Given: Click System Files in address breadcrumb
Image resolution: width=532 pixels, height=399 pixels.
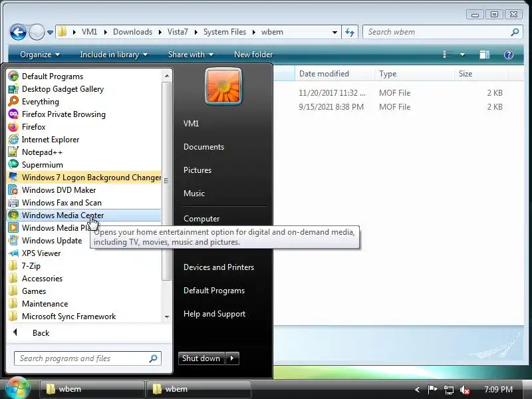Looking at the screenshot, I should [225, 32].
